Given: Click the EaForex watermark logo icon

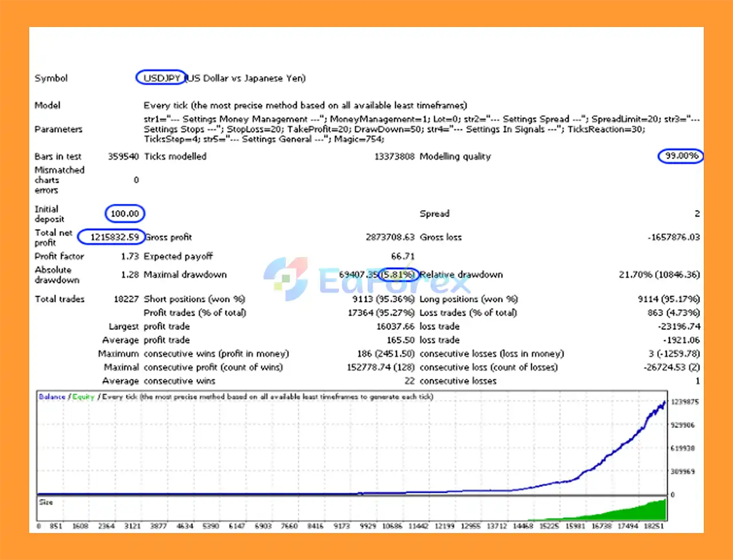Looking at the screenshot, I should [286, 278].
